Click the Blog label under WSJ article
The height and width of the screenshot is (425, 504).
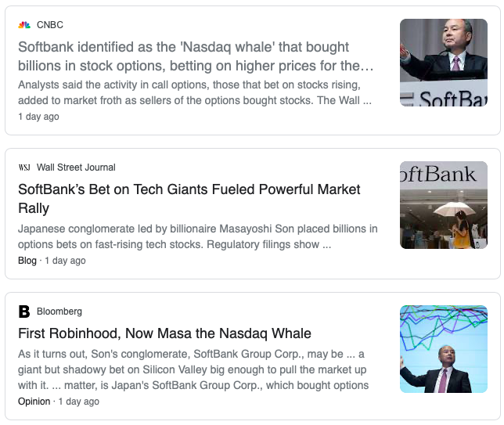point(27,261)
